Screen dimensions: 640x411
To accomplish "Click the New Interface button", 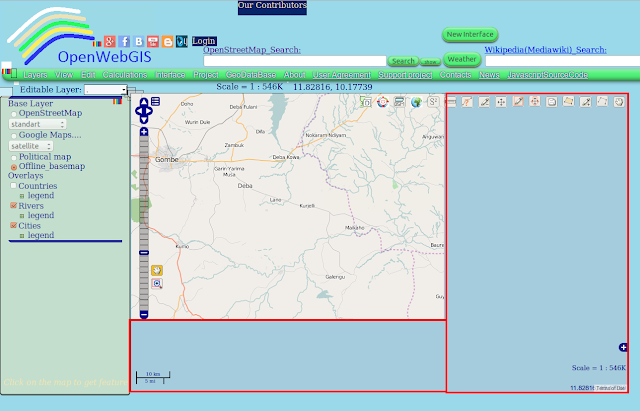I will click(470, 34).
